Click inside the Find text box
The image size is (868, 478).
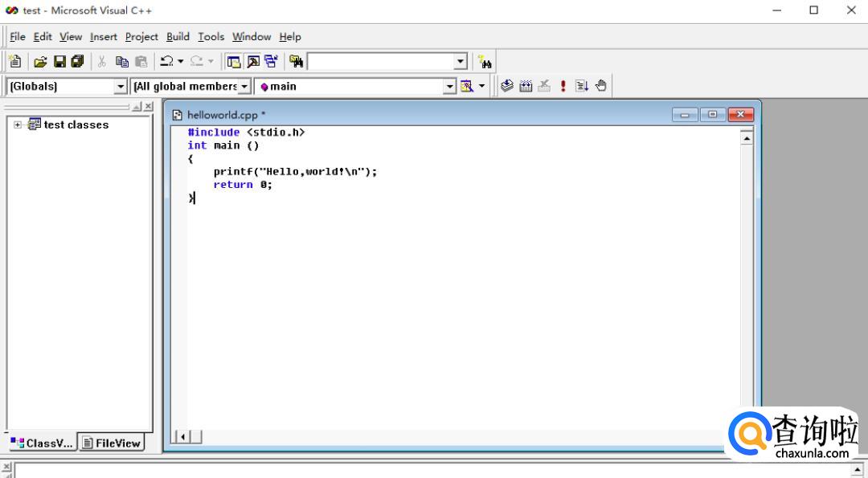pyautogui.click(x=381, y=61)
